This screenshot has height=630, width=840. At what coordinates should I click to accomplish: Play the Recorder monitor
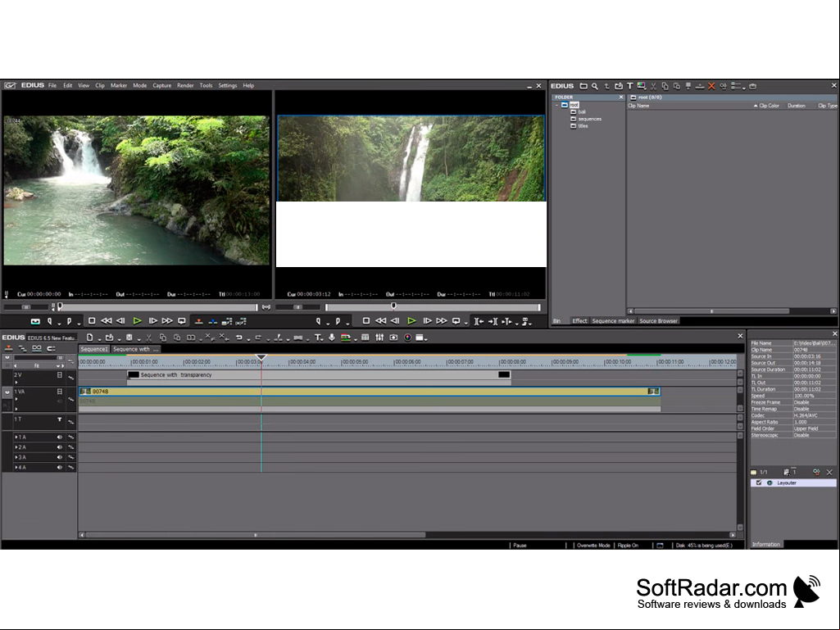coord(411,321)
